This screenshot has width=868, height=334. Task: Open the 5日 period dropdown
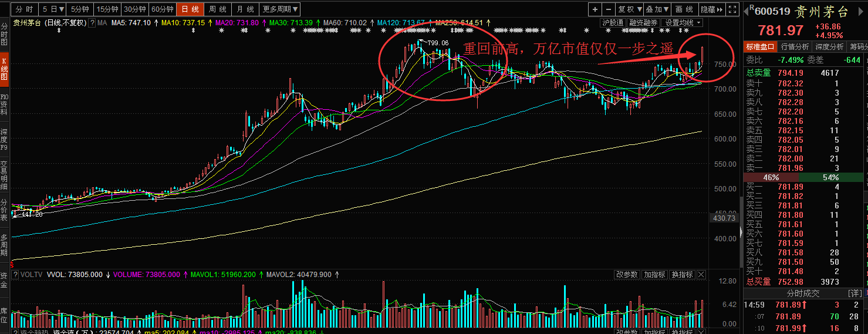point(52,9)
